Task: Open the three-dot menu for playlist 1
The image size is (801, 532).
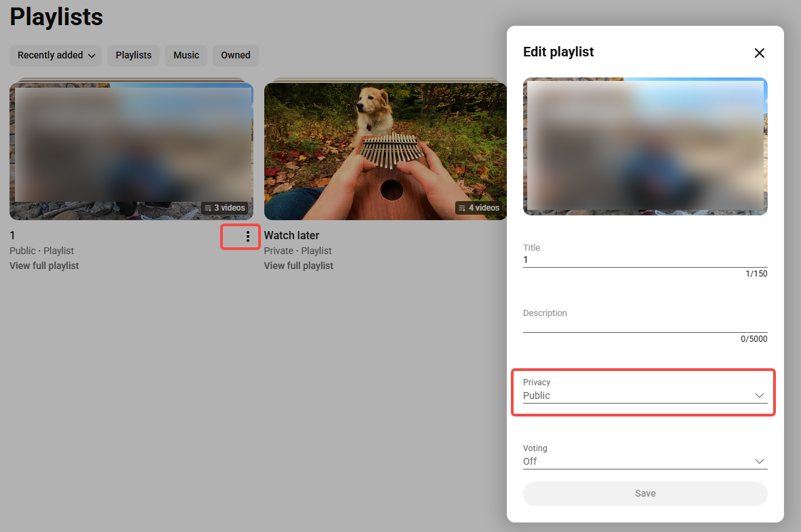Action: 248,236
